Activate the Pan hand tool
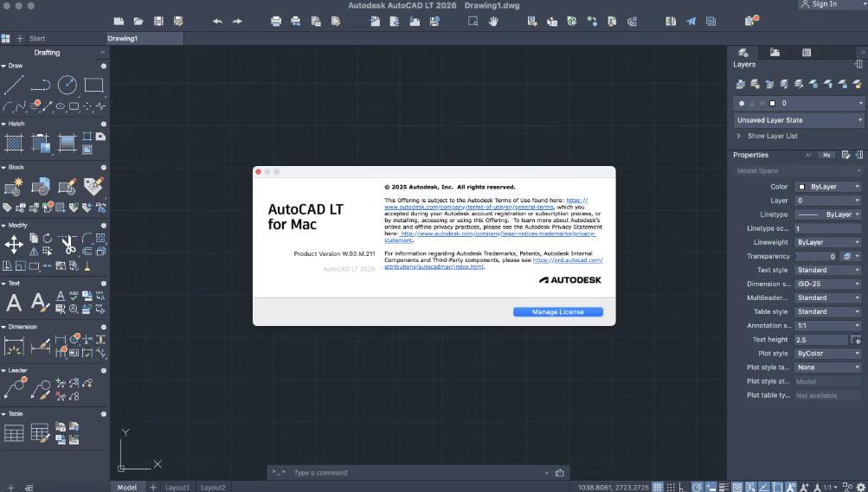Image resolution: width=868 pixels, height=492 pixels. click(492, 22)
